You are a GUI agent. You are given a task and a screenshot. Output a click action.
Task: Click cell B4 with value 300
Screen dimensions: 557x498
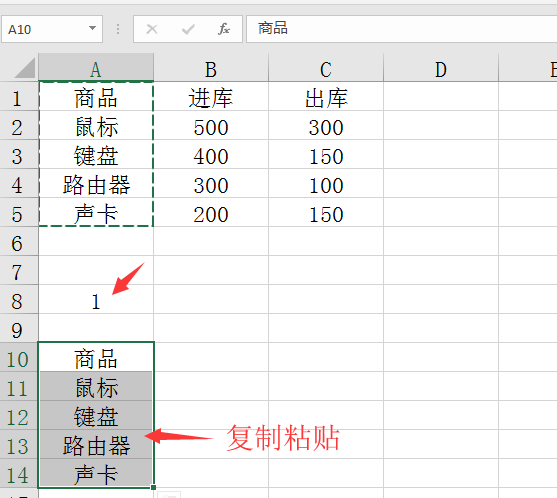coord(211,183)
